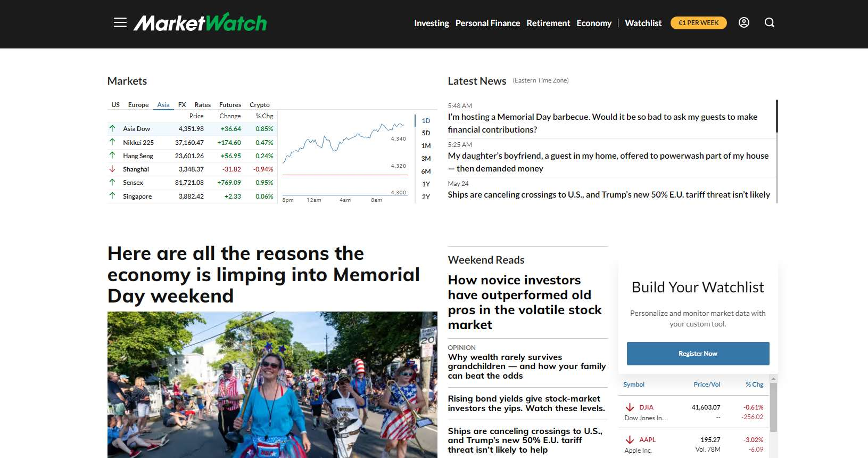The width and height of the screenshot is (868, 458).
Task: Click the up arrow beside Hang Seng
Action: [x=112, y=156]
